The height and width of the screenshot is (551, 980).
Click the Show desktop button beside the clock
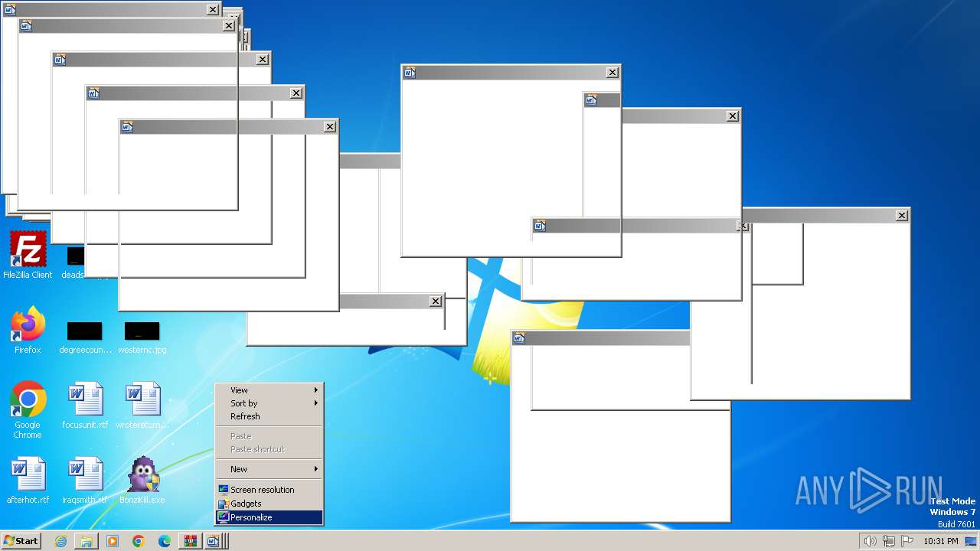coord(972,541)
